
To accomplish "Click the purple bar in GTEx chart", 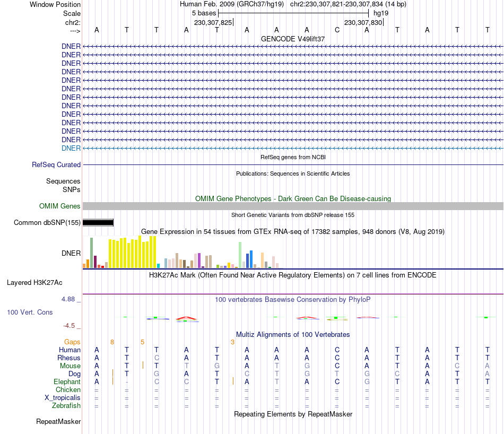I will click(199, 261).
